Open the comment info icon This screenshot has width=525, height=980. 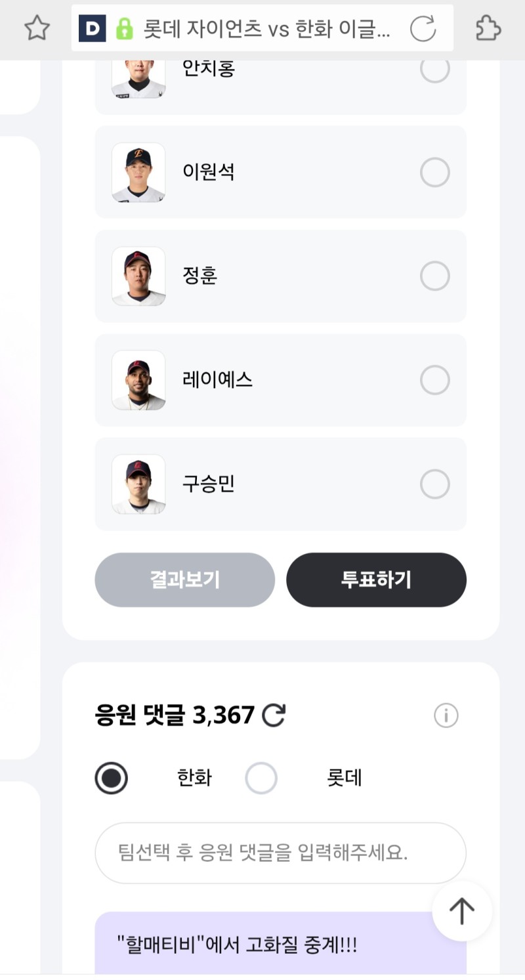click(446, 715)
